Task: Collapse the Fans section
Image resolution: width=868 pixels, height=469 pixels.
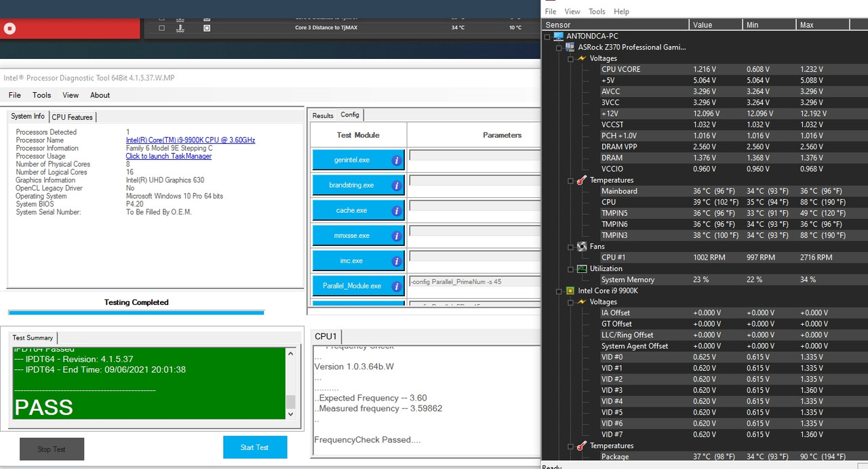Action: click(x=570, y=247)
